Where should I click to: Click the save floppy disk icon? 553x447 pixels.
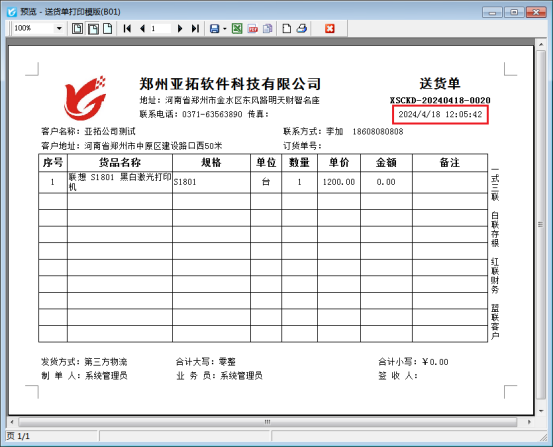214,28
